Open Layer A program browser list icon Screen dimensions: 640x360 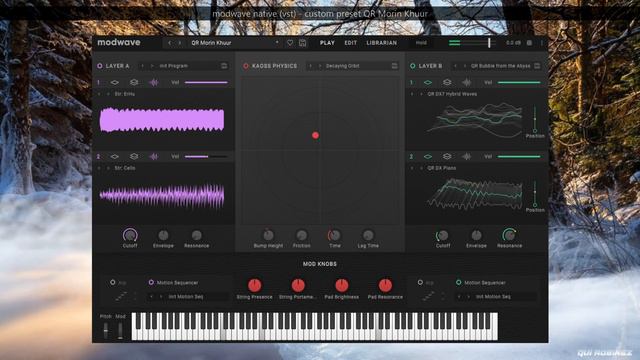click(224, 66)
